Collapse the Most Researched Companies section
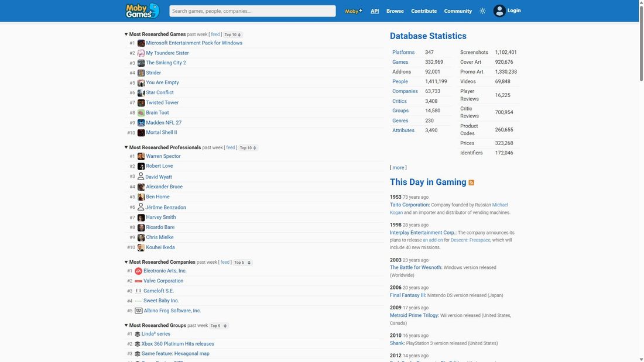Viewport: 644px width, 362px height. (126, 262)
